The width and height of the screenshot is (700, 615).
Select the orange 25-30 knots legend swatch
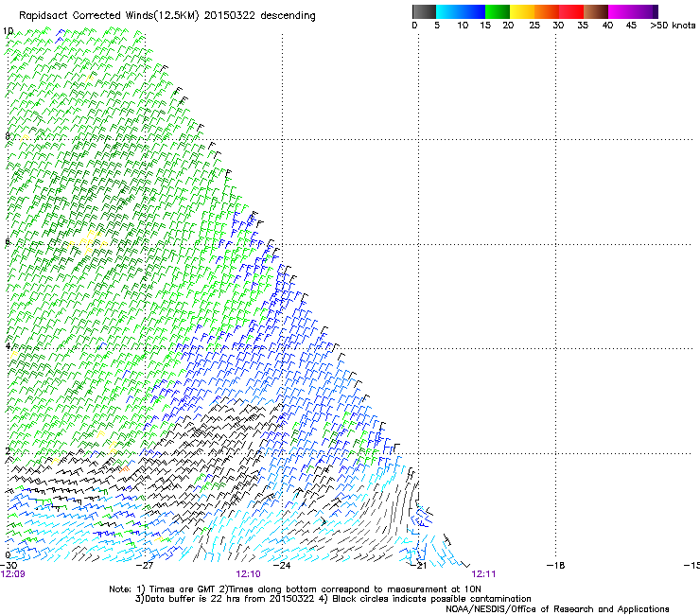click(x=547, y=11)
